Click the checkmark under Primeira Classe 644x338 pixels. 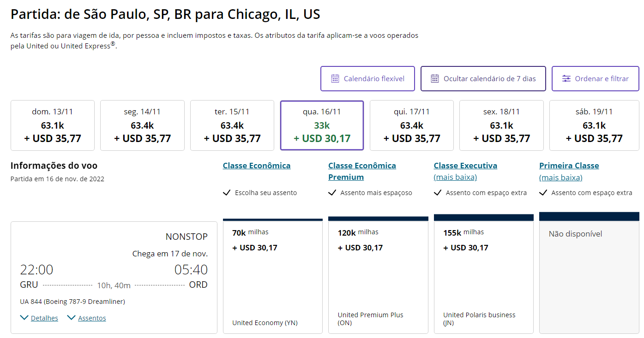point(543,193)
